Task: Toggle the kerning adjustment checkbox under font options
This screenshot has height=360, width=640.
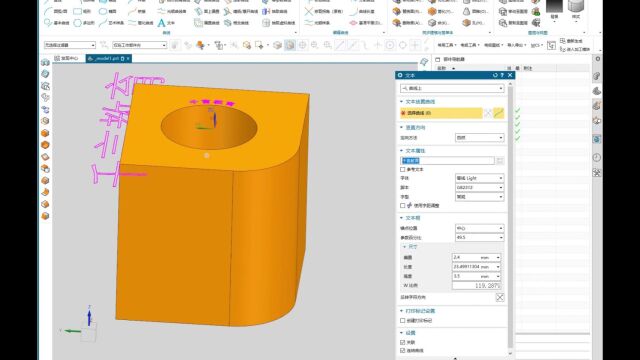Action: pos(403,206)
